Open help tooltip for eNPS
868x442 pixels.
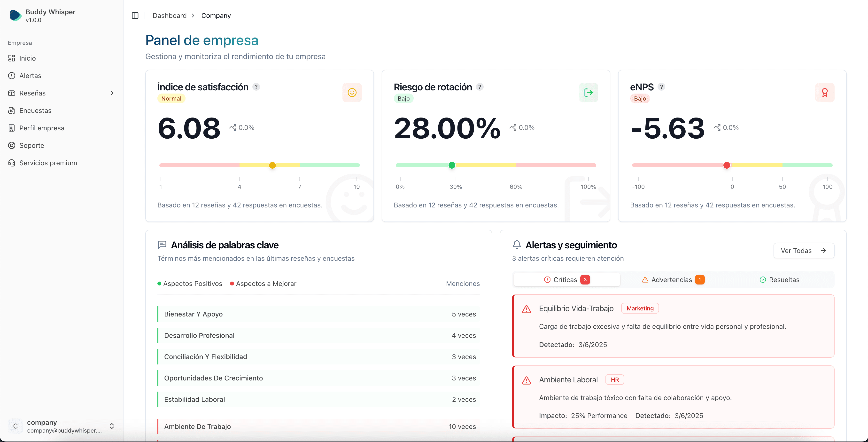(661, 87)
